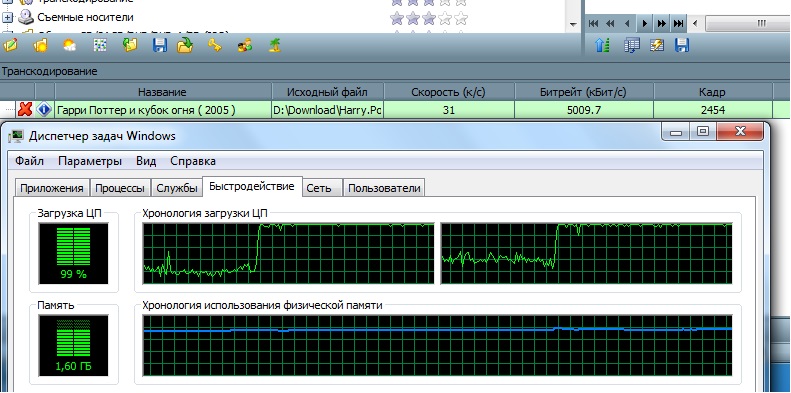The image size is (791, 393).
Task: Open the Сеть tab in Task Manager
Action: pyautogui.click(x=319, y=188)
